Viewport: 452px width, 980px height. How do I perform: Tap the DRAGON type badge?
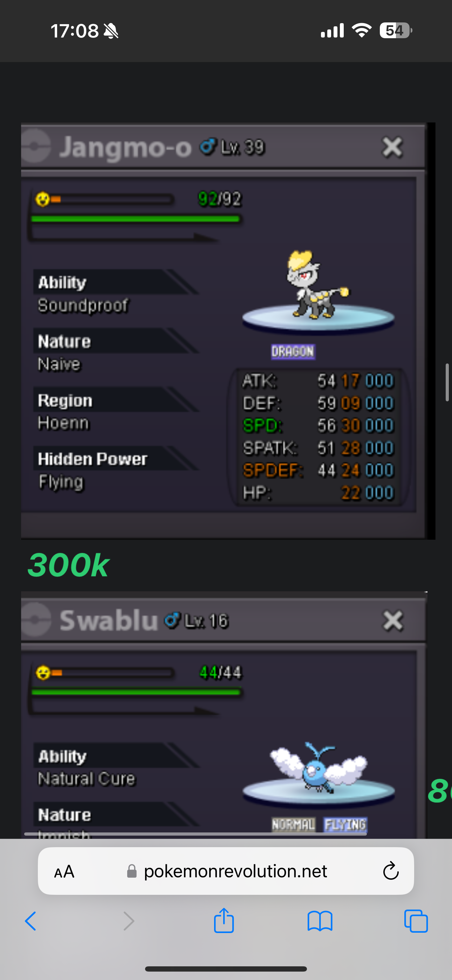point(293,351)
